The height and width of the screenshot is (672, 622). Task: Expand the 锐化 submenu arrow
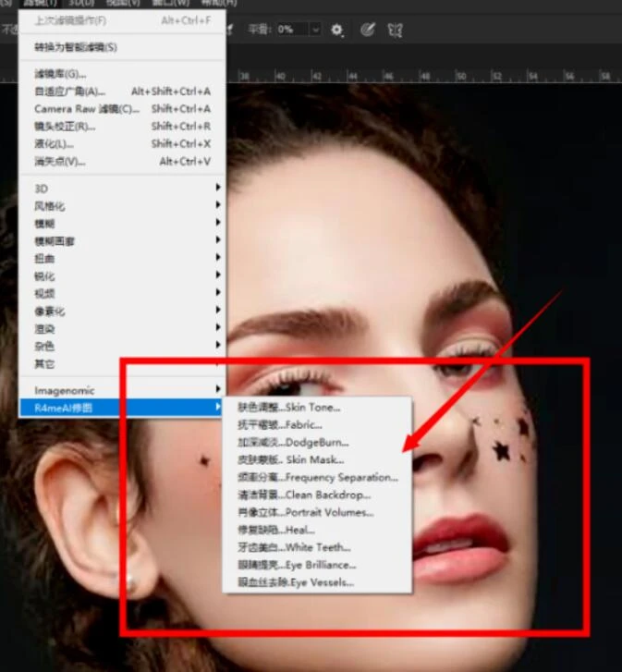(218, 275)
